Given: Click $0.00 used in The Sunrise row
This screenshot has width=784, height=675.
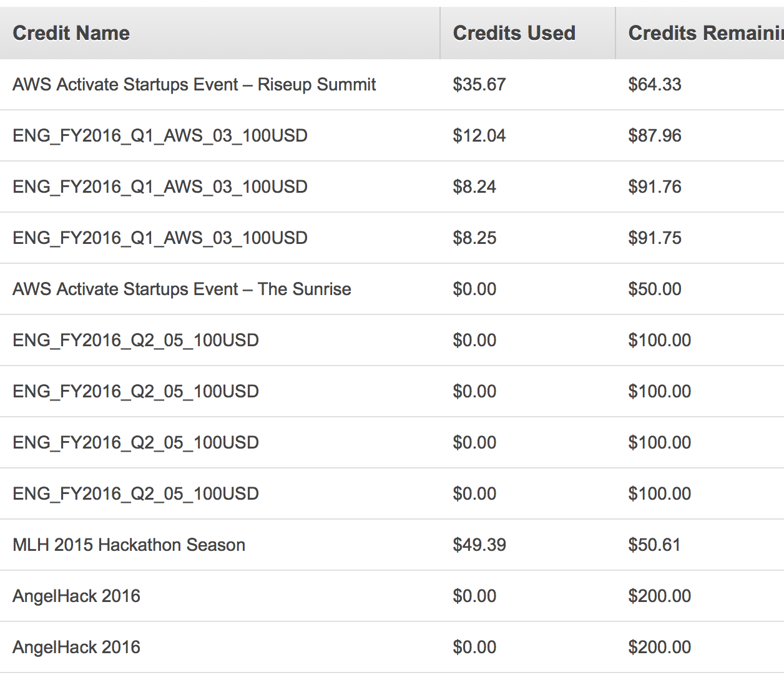Looking at the screenshot, I should pos(474,289).
